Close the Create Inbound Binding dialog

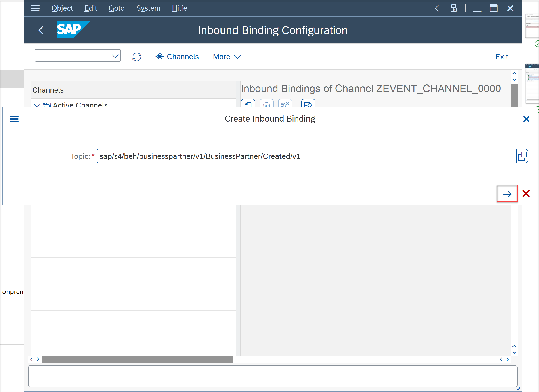526,119
